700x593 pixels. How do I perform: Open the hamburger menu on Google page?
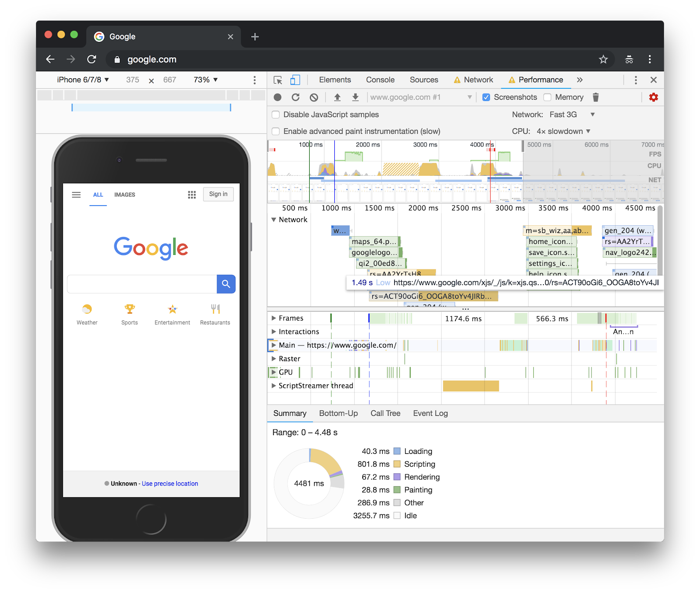76,195
